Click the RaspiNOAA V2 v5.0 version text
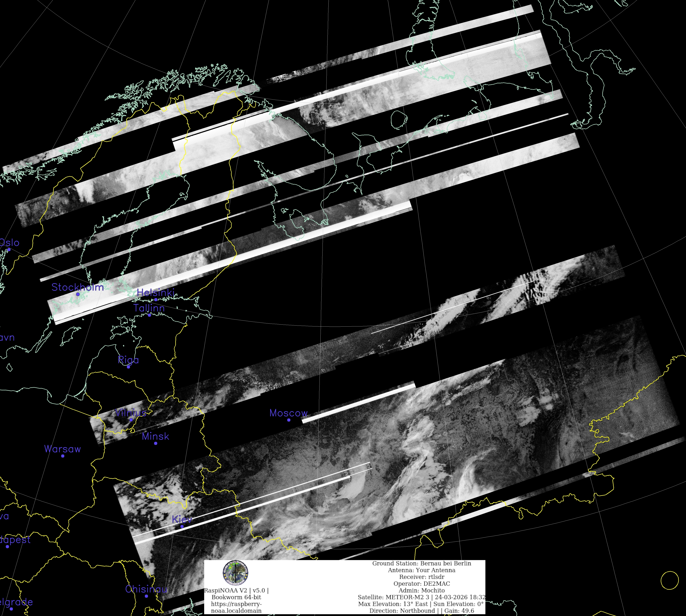 (x=236, y=590)
